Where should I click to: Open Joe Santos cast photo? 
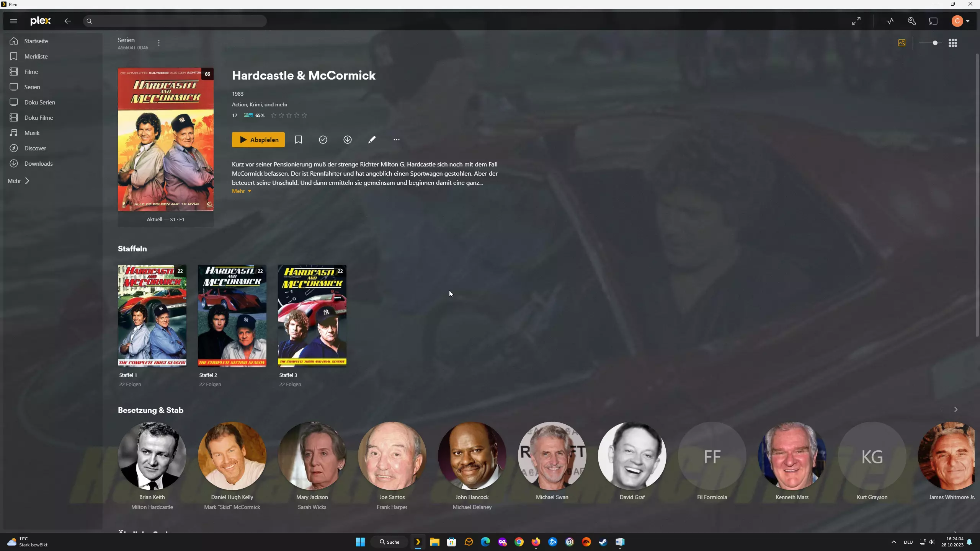[392, 456]
